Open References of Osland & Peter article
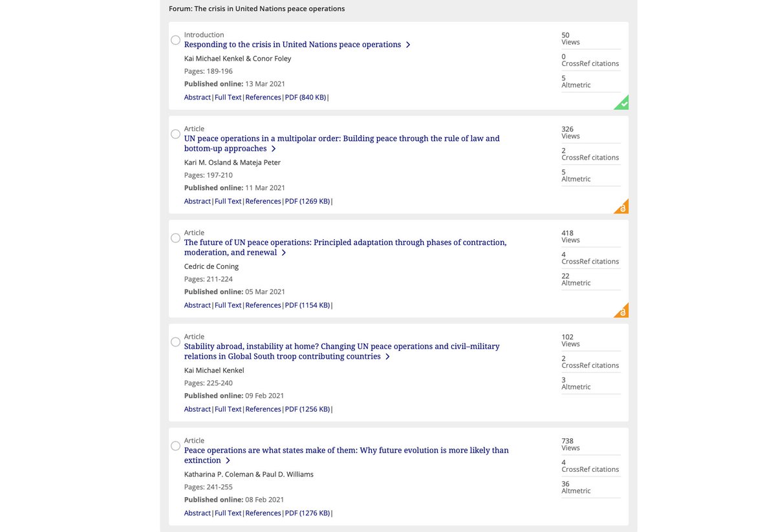Screen dimensions: 776x532 [x=263, y=202]
